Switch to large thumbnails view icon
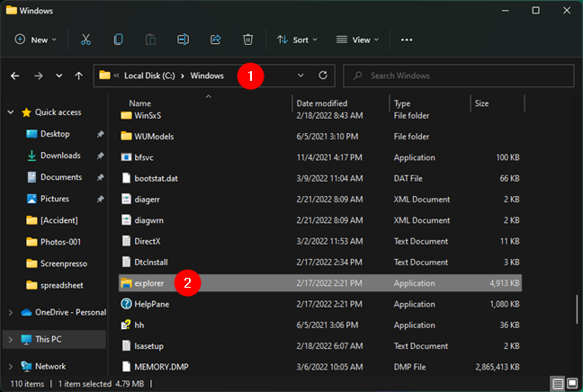Viewport: 583px width, 392px height. (572, 383)
